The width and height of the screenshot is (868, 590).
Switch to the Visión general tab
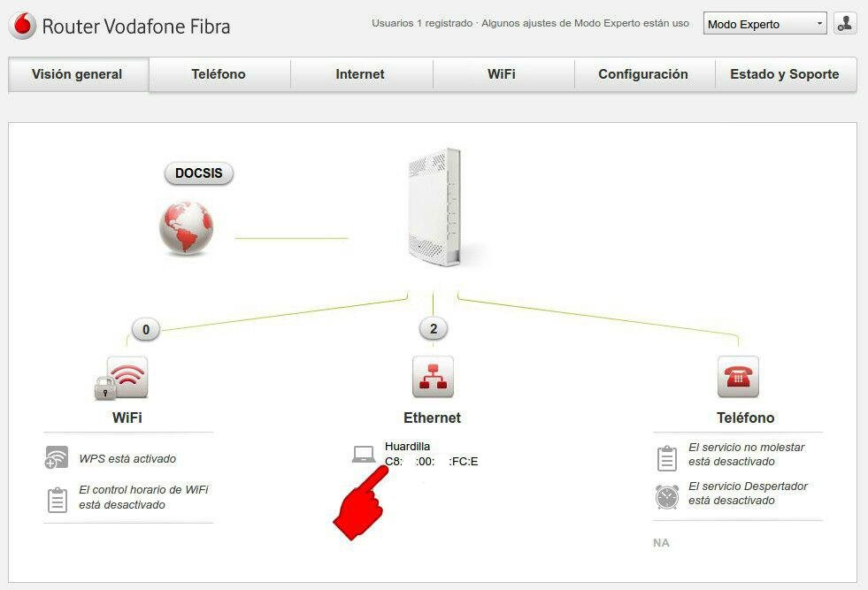pos(79,74)
